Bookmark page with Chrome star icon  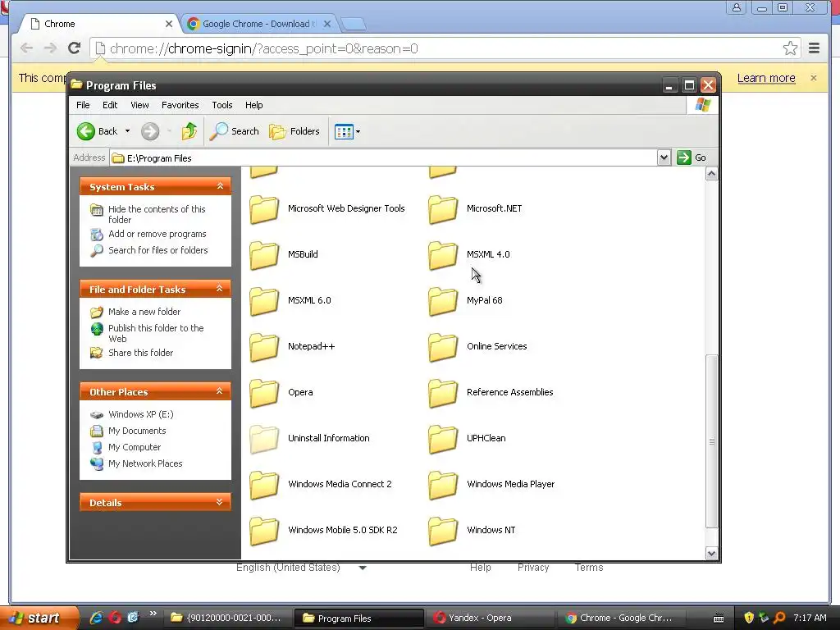coord(790,48)
